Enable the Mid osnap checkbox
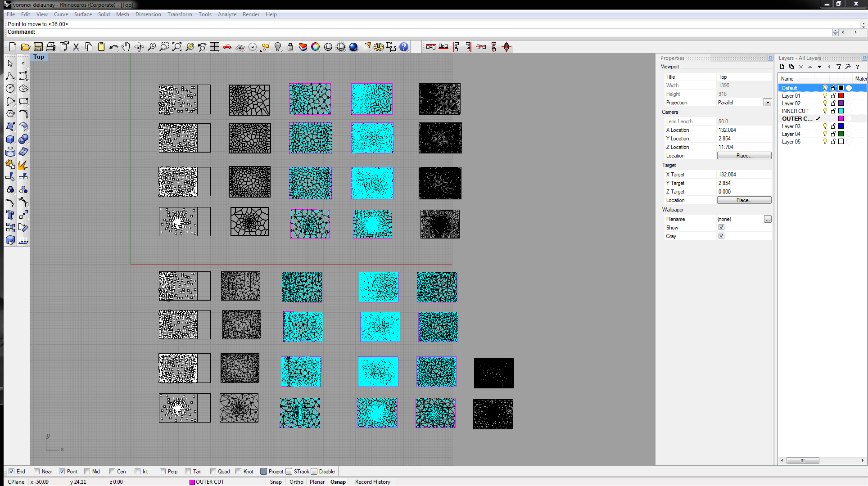Image resolution: width=868 pixels, height=486 pixels. coord(87,472)
